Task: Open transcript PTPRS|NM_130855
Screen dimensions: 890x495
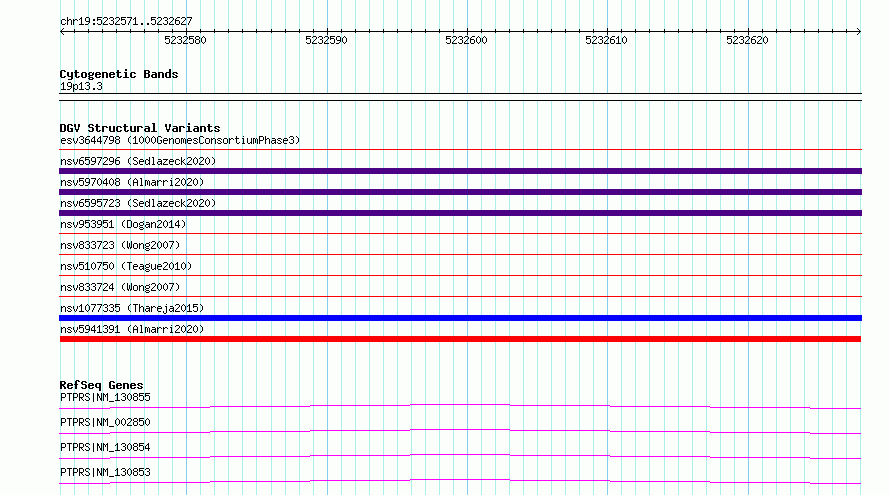Action: coord(105,397)
